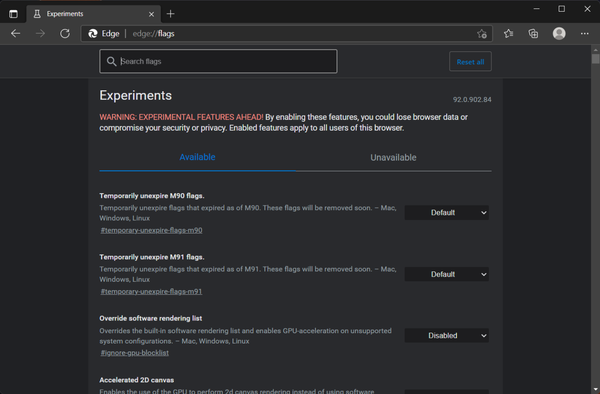Screen dimensions: 600x394
Task: Click 'Temporarily unexpire M90 flags.' title
Action: [x=152, y=196]
